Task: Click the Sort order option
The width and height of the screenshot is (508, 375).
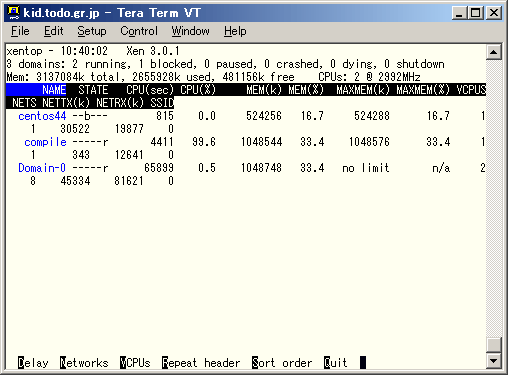Action: (x=282, y=362)
